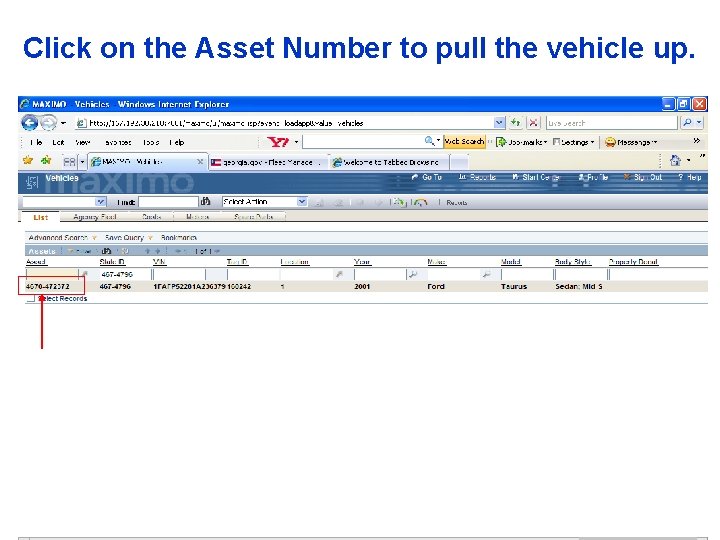This screenshot has height=540, width=720.
Task: Click the lookup icon beside Location filter
Action: coord(339,274)
